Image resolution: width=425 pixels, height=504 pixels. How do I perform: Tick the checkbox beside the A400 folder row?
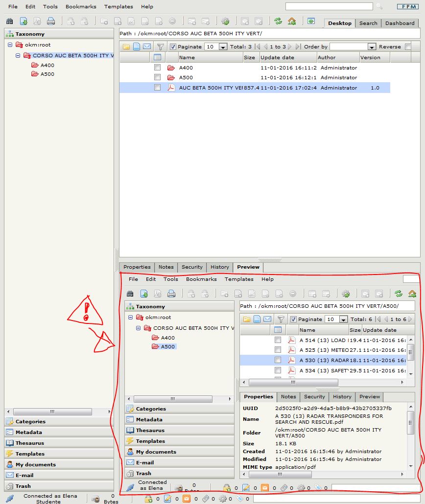tap(157, 68)
